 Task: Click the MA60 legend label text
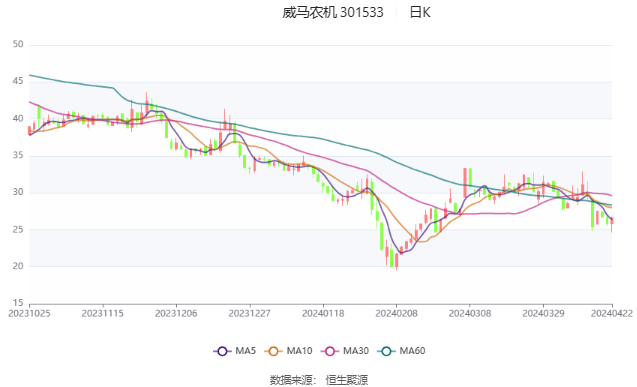coord(412,351)
